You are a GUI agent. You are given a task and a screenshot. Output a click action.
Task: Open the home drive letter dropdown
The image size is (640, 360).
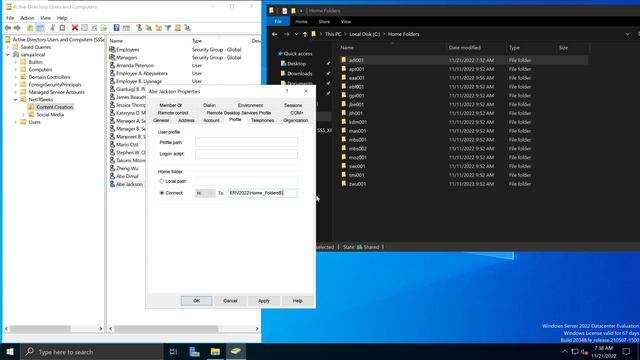[205, 193]
